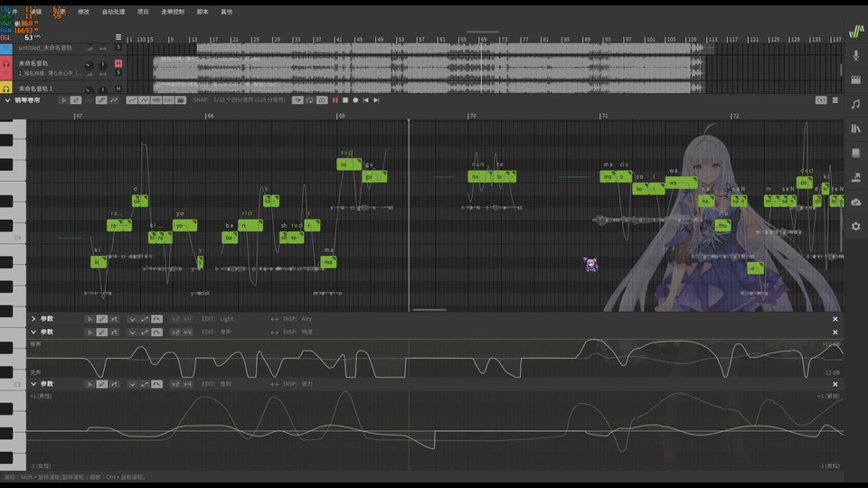Open the Voice panel with the microphone icon
Viewport: 868px width, 488px height.
(856, 55)
